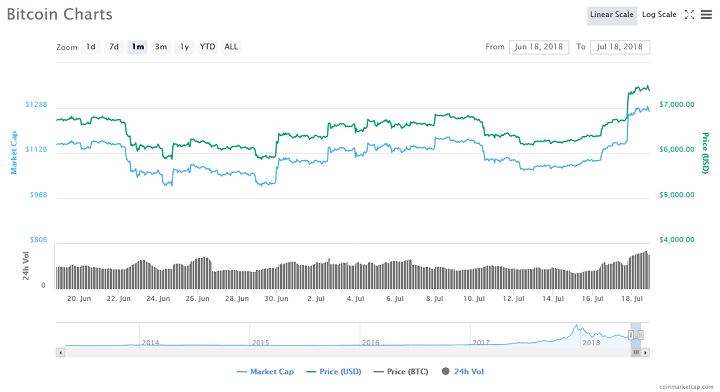
Task: Click the 2015 marker in navigator
Action: [261, 343]
